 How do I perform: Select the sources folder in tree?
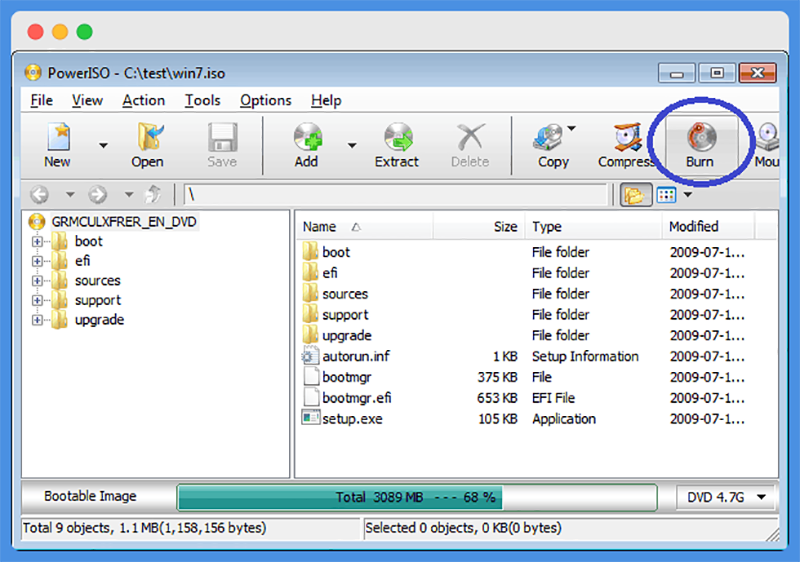pos(98,280)
